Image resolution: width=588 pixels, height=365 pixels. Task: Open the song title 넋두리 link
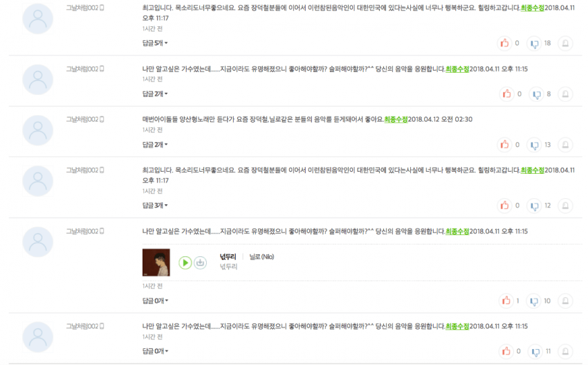pyautogui.click(x=228, y=257)
